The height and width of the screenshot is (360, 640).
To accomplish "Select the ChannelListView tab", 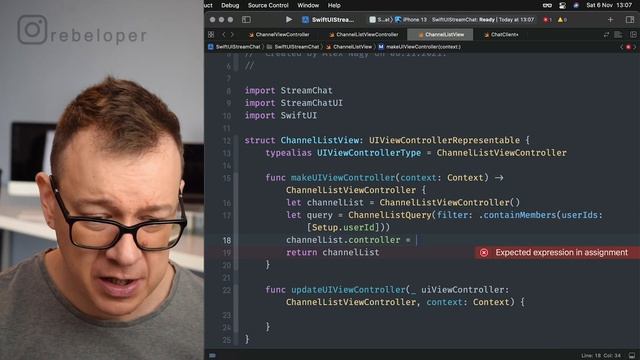I will point(441,35).
